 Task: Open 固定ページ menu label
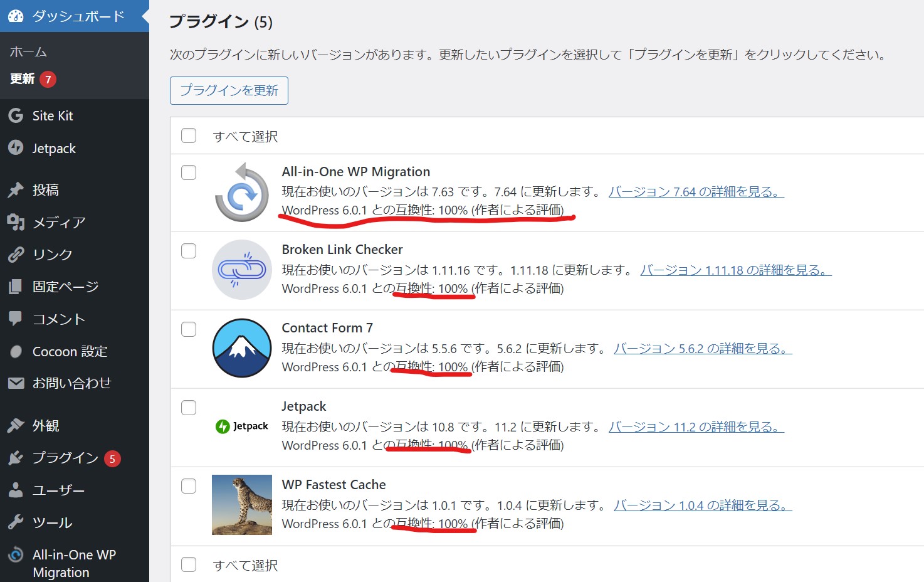click(x=66, y=287)
